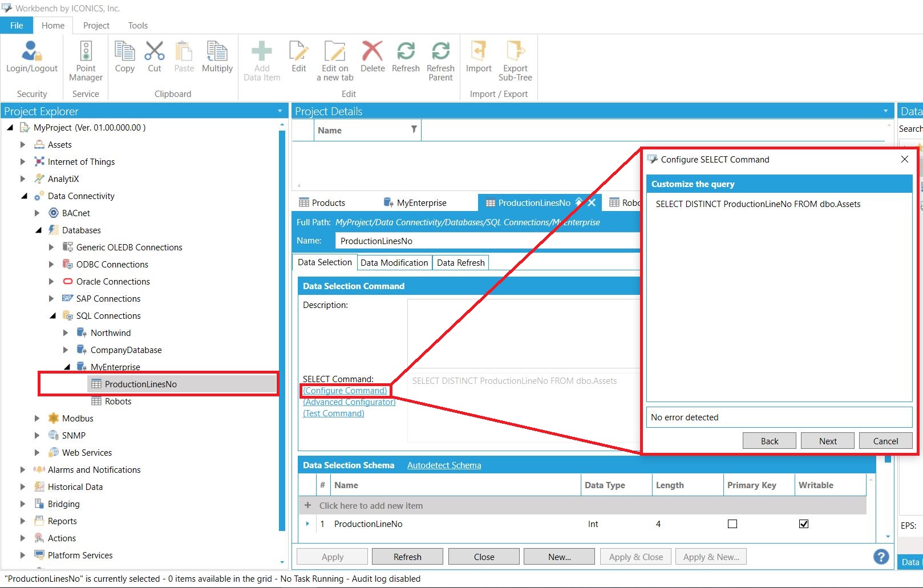
Task: Select the Platform Services icon
Action: point(39,555)
